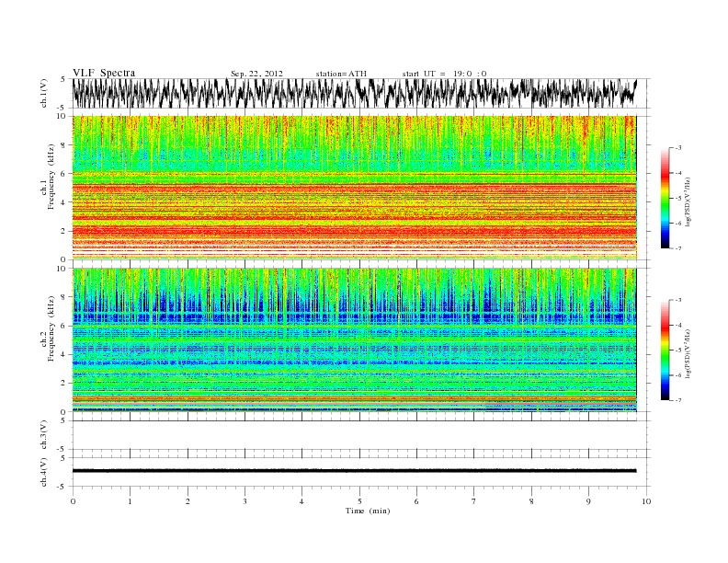Click the 'Sep. 22, 2012' date label

[256, 74]
